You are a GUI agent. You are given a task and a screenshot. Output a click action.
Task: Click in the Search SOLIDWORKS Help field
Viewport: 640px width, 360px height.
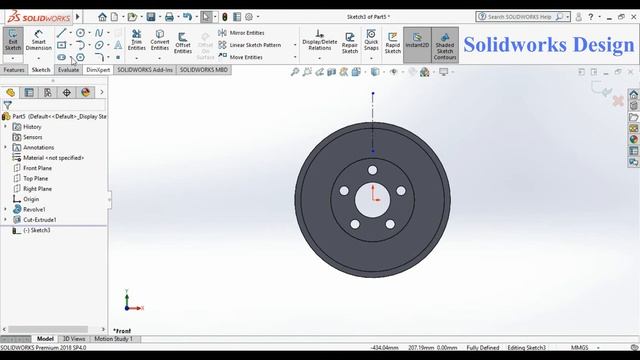click(520, 17)
